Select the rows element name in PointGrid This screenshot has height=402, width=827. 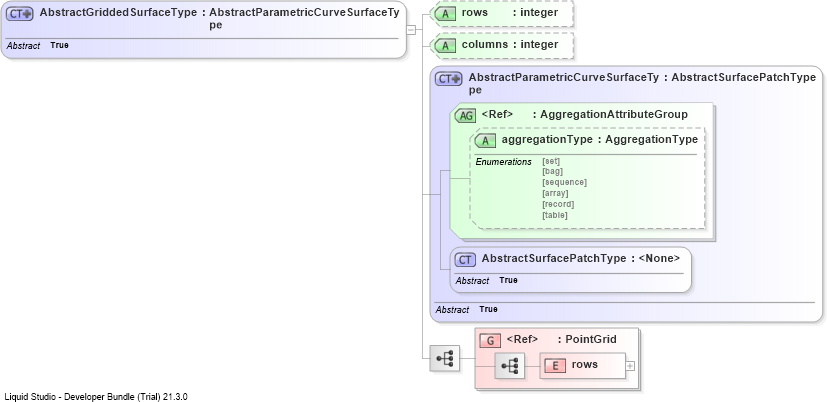[x=585, y=365]
